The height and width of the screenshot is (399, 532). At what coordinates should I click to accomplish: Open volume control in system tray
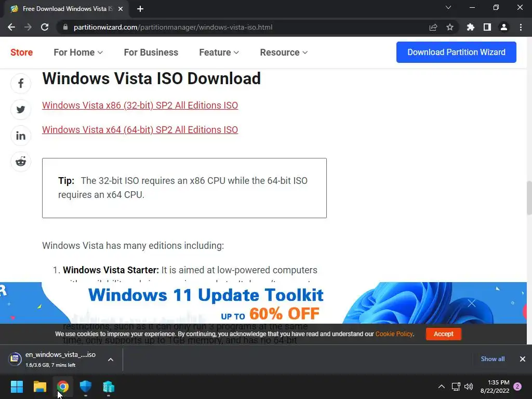469,387
